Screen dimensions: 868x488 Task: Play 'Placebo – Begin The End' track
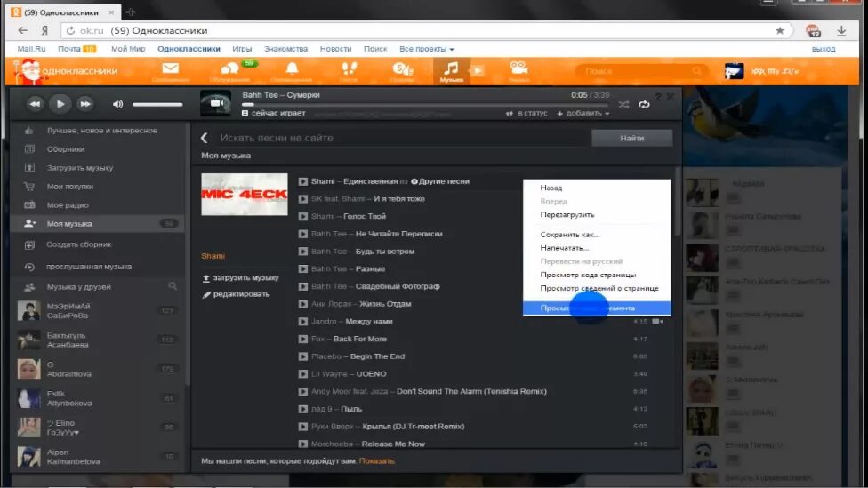point(302,356)
